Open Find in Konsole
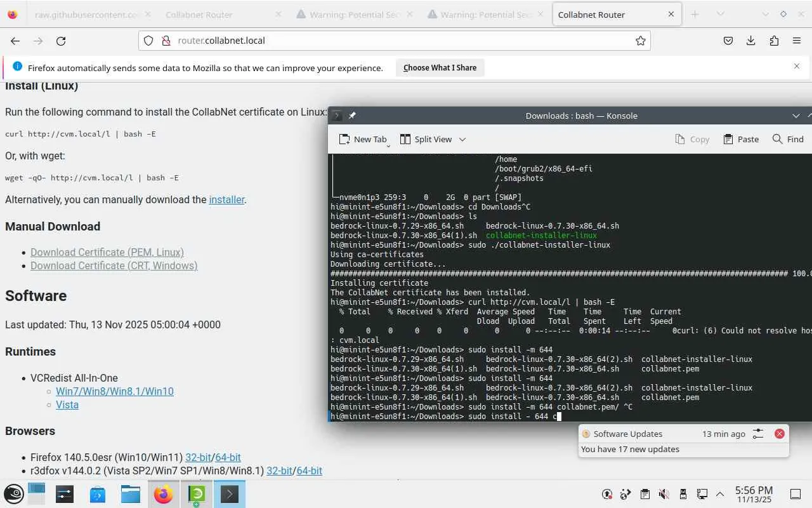This screenshot has height=508, width=812. pyautogui.click(x=788, y=139)
